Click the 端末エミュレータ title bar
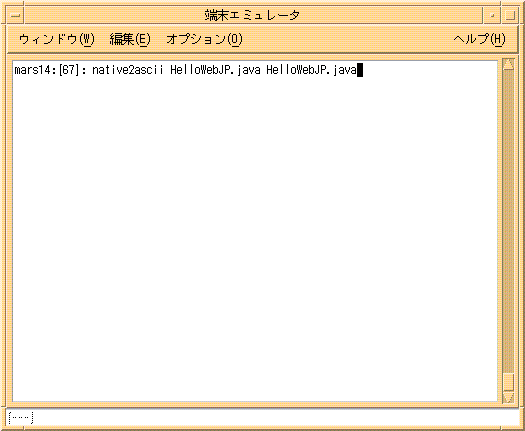The height and width of the screenshot is (431, 525). [253, 15]
